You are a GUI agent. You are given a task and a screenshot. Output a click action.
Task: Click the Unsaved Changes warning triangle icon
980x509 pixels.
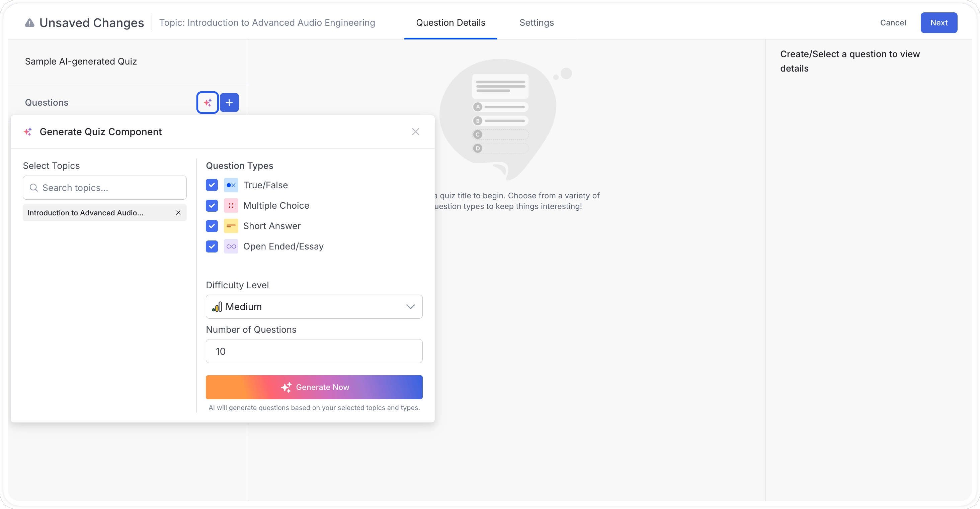coord(29,23)
